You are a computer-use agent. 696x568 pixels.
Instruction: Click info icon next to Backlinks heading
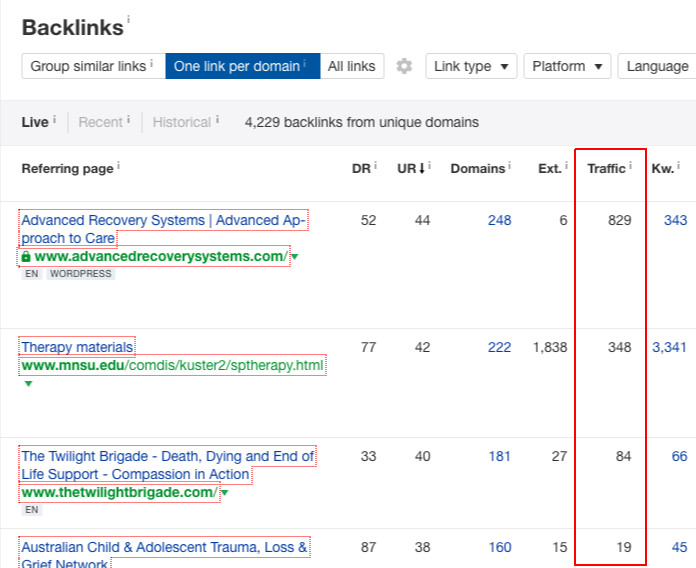(x=128, y=20)
